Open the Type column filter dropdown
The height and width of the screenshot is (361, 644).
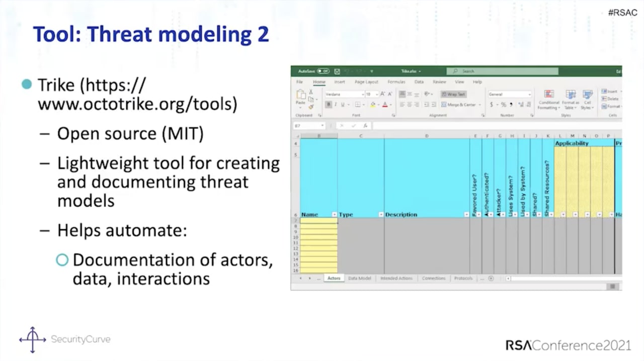point(381,215)
